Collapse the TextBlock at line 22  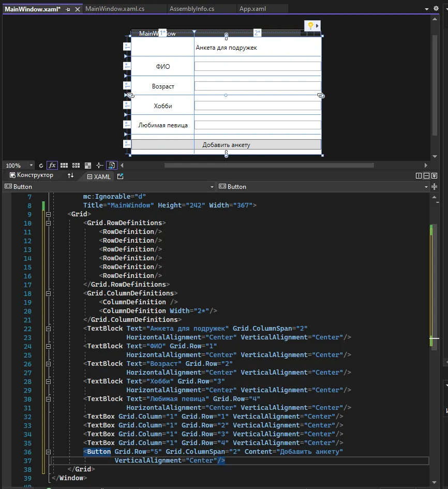tap(48, 329)
